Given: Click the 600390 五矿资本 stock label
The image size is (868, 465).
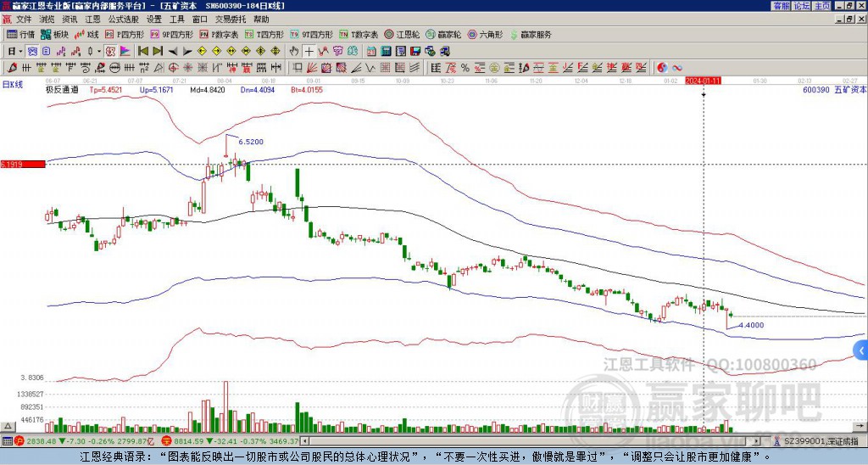Looking at the screenshot, I should [834, 89].
